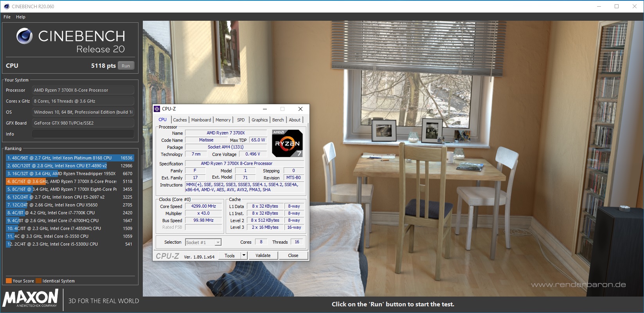Screen dimensions: 644x313
Task: Click the Max TDP value 65.0 W
Action: point(258,140)
